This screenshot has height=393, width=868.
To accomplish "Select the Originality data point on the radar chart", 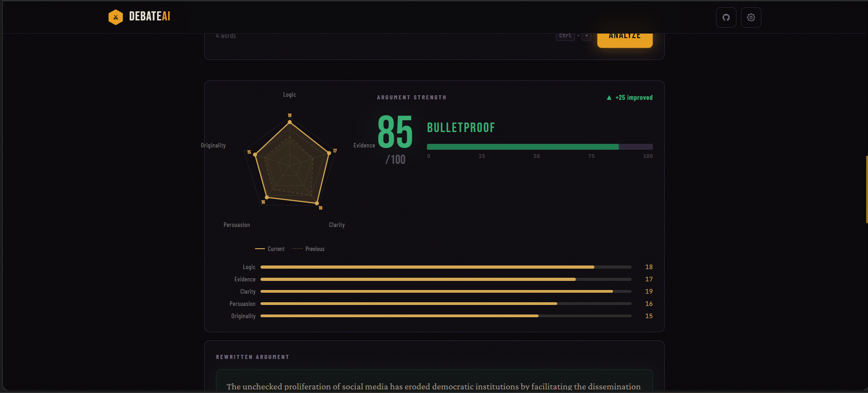I will click(255, 155).
